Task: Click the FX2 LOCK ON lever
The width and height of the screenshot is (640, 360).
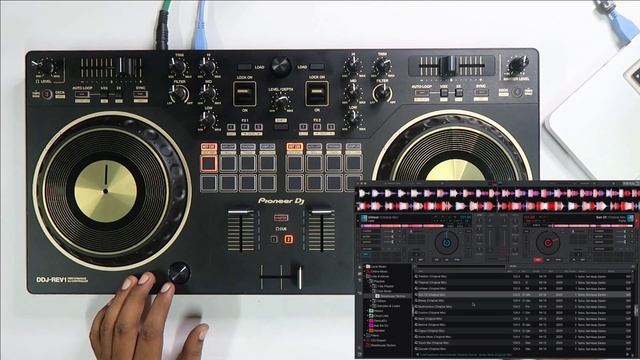Action: [317, 93]
